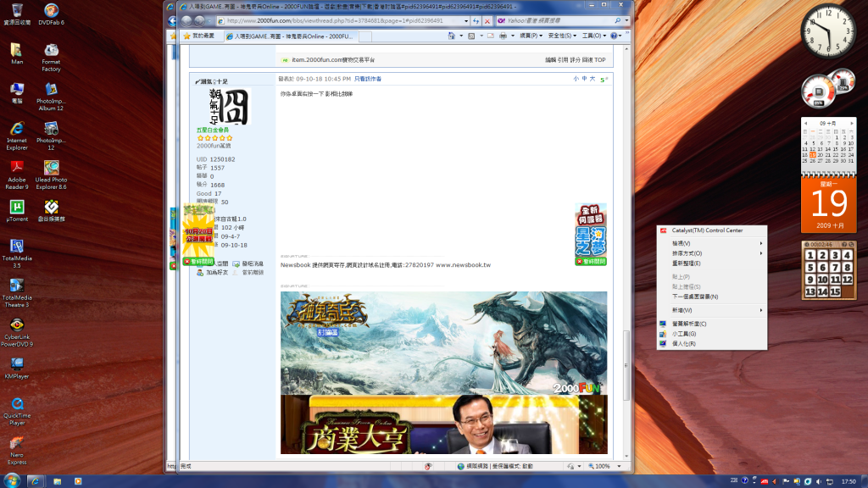Select the QuickTime Player desktop icon
This screenshot has height=488, width=868.
17,411
